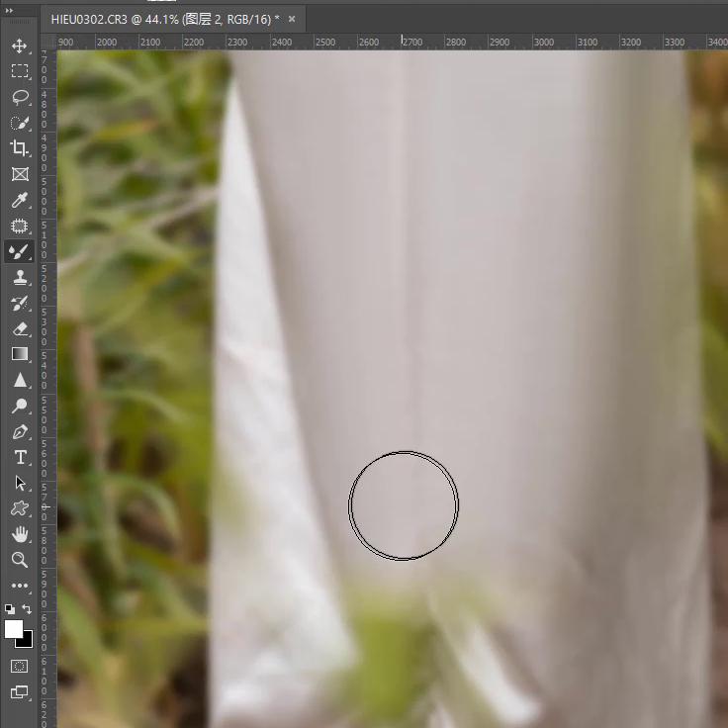
Task: Select the Frame tool
Action: (x=20, y=174)
